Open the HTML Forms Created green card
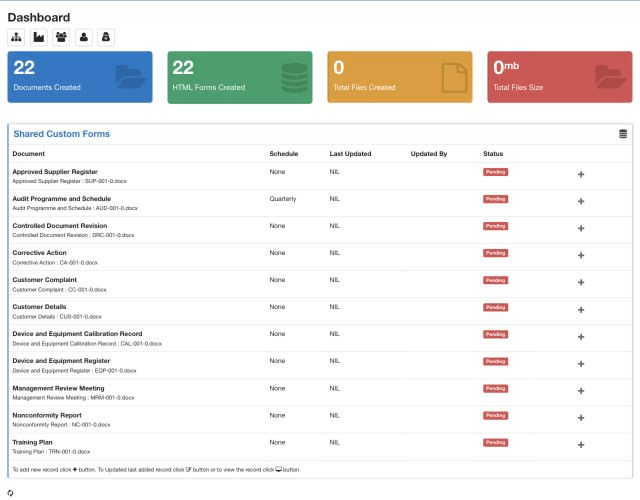 [240, 77]
